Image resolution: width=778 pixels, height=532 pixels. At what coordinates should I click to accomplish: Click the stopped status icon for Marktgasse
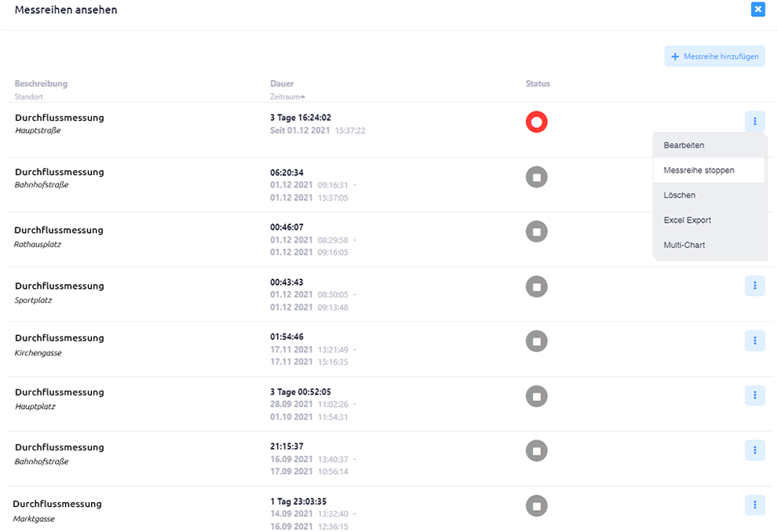pyautogui.click(x=536, y=506)
